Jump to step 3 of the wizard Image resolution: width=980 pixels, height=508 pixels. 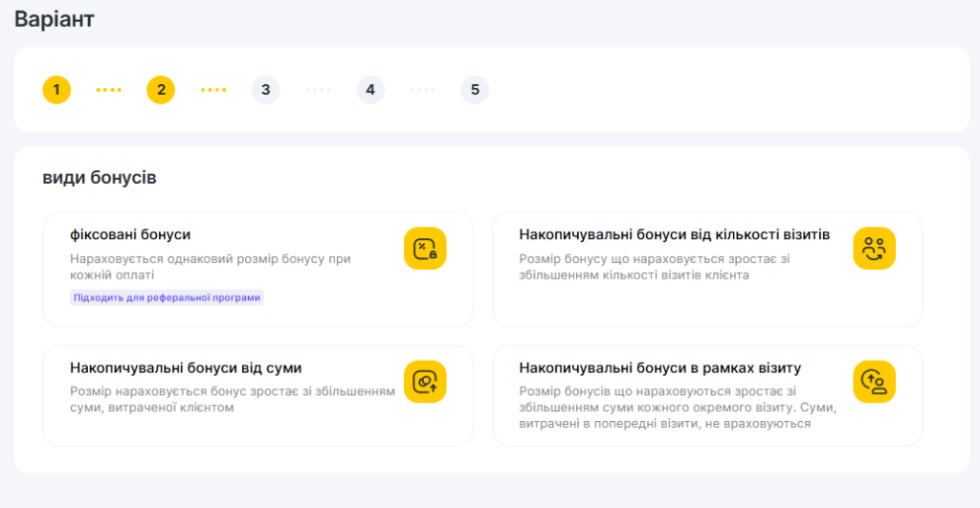point(265,90)
